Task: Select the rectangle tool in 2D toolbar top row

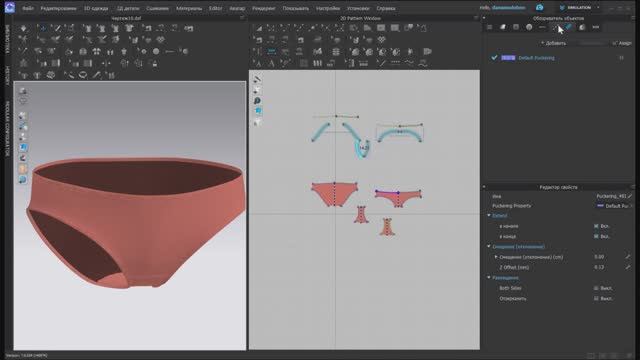Action: click(381, 28)
